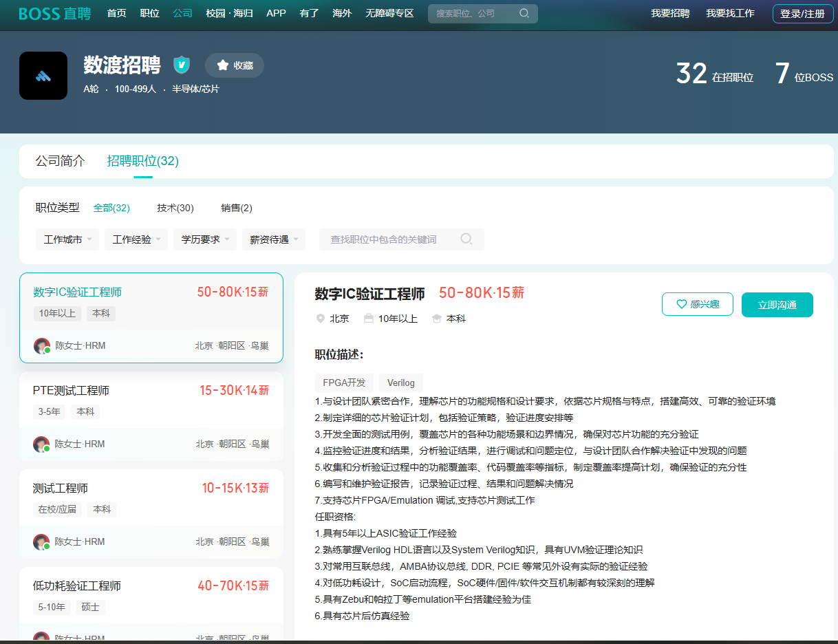Click the search magnifier icon in top bar
Screen dimensions: 838x644
click(524, 14)
